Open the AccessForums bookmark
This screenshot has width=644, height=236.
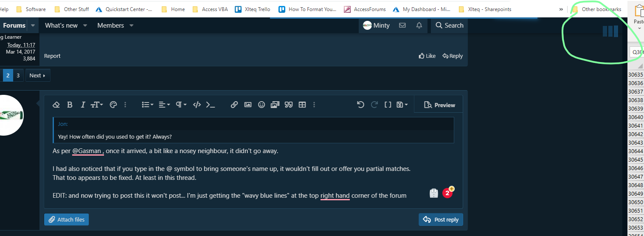point(365,9)
